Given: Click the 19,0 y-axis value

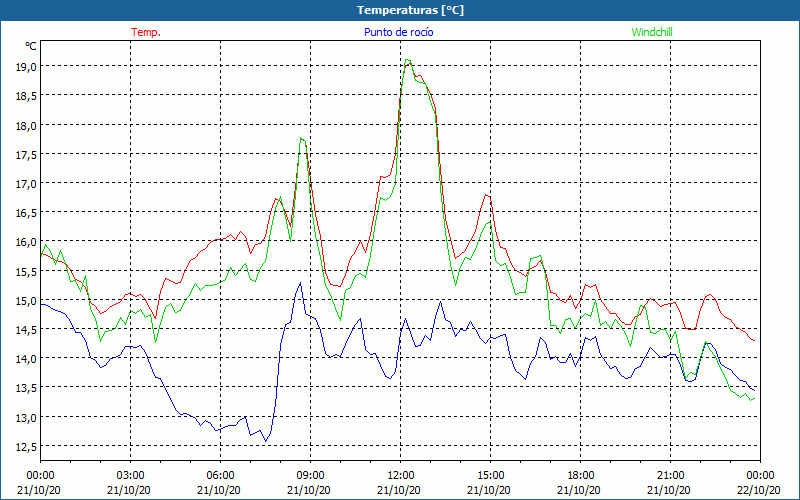Looking at the screenshot, I should point(26,66).
